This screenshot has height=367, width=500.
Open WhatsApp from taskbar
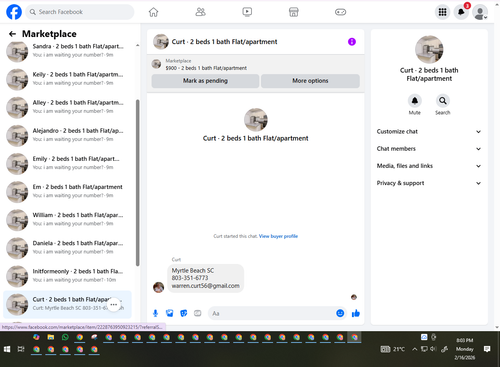coord(65,337)
